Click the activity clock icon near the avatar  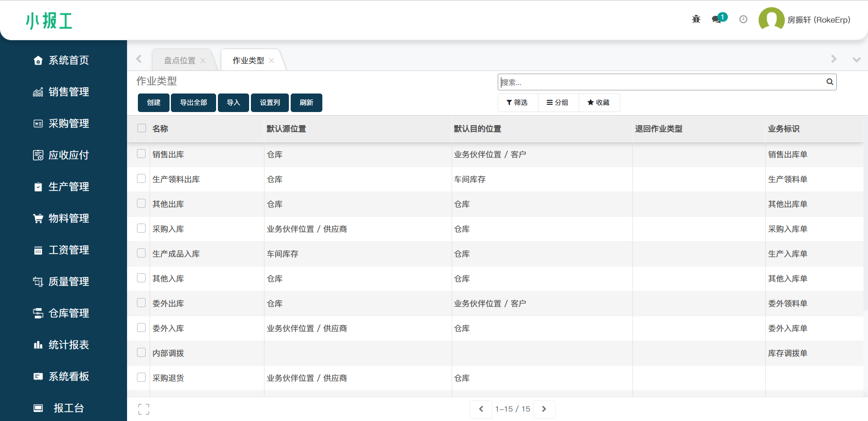(x=743, y=19)
